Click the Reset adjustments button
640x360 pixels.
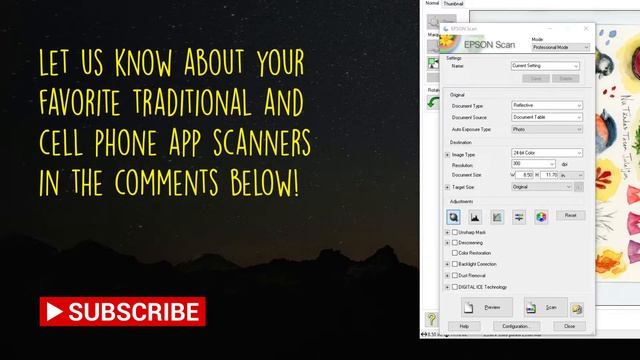pos(571,216)
